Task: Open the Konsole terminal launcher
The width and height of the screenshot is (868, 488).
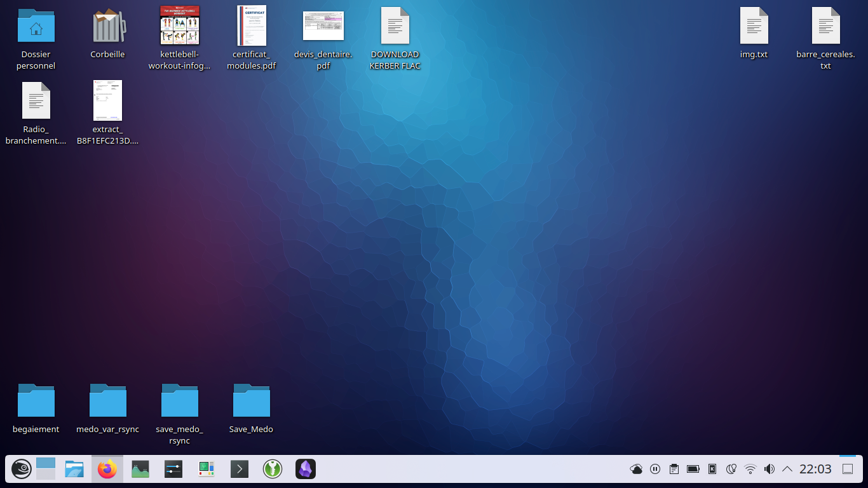Action: tap(239, 470)
